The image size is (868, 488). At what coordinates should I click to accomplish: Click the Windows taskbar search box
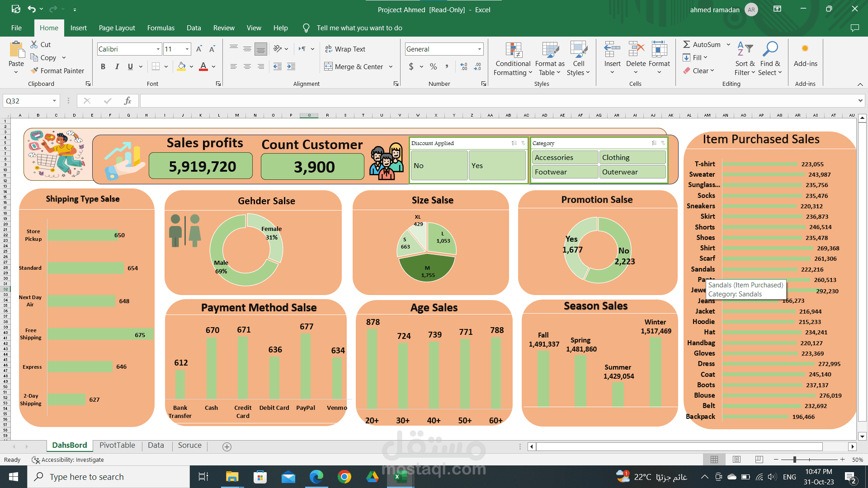108,477
